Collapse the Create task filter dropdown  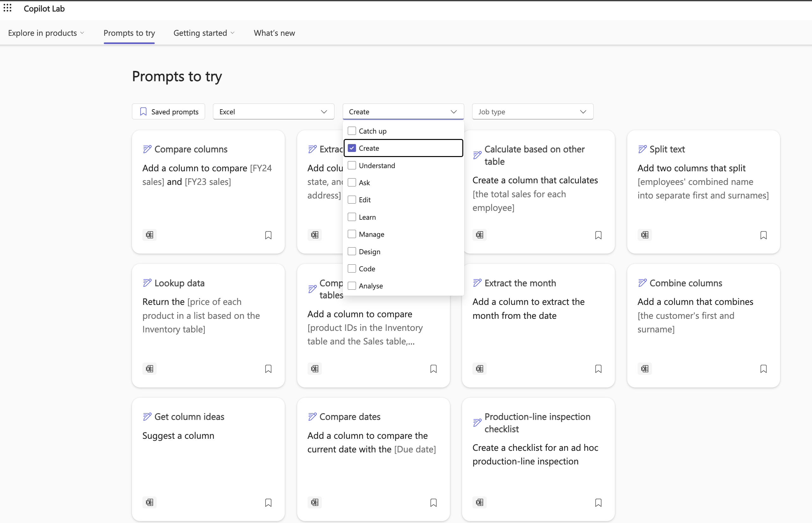click(403, 112)
